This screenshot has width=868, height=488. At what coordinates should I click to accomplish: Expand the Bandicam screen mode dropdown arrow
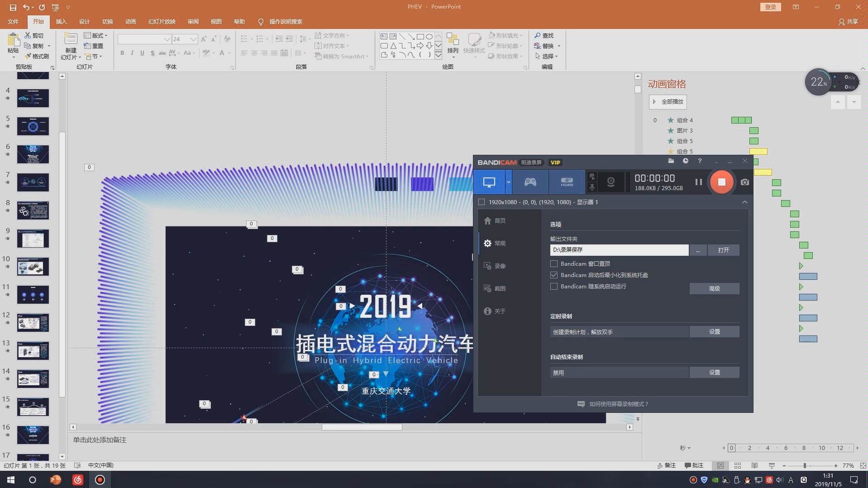(509, 182)
